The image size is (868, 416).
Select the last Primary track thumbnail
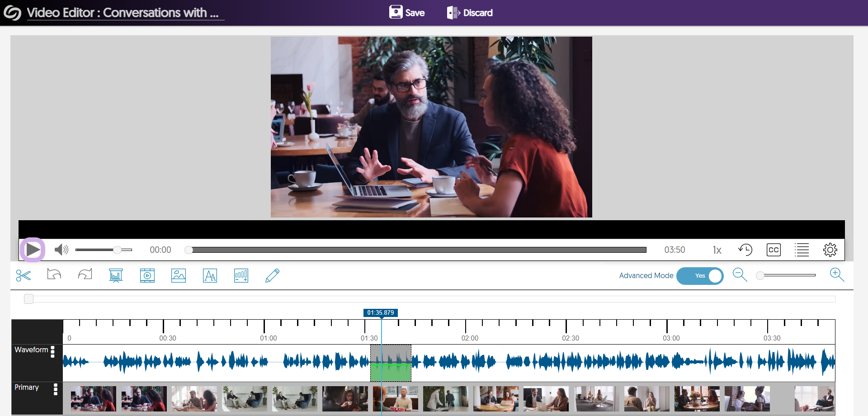[815, 399]
